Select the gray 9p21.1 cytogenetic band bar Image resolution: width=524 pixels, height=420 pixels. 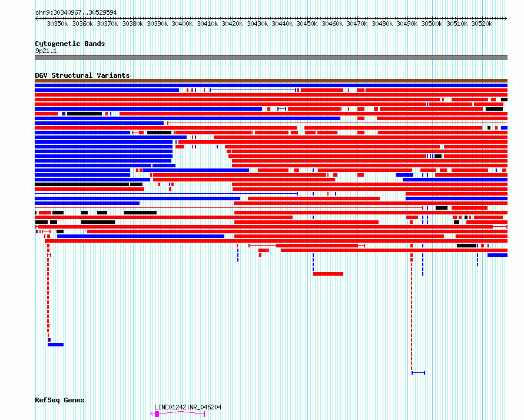[271, 57]
